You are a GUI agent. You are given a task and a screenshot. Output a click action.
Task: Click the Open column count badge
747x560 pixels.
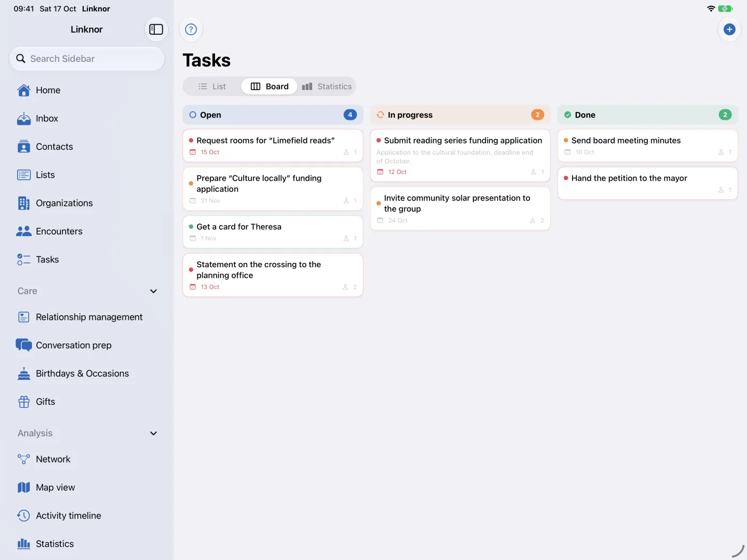(350, 115)
